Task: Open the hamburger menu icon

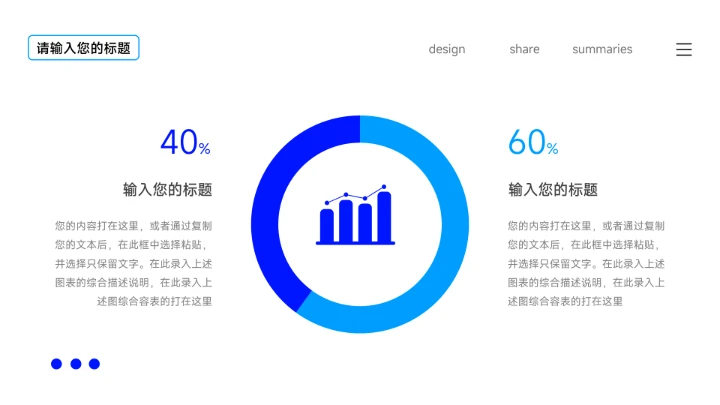Action: (683, 49)
